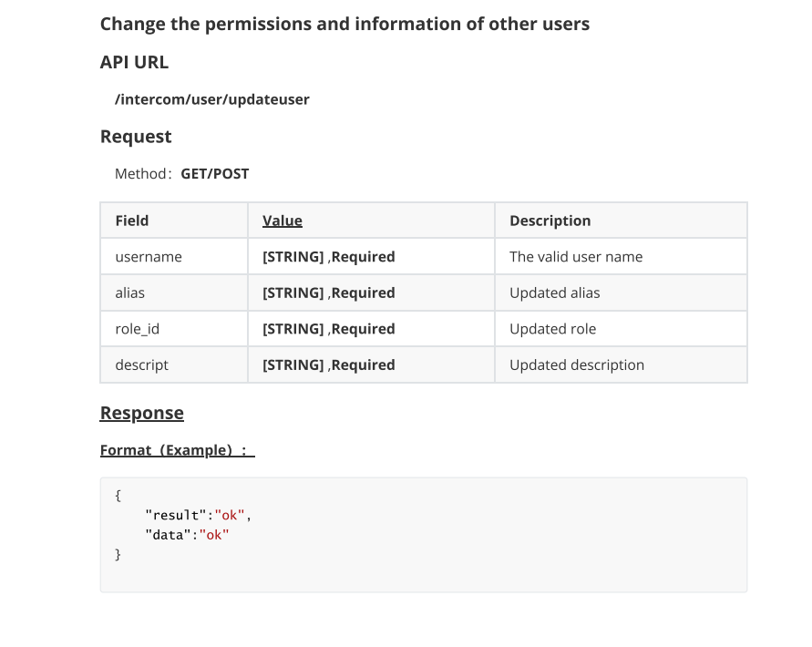Image resolution: width=812 pixels, height=647 pixels.
Task: Click the underlined Response heading link
Action: coord(141,414)
